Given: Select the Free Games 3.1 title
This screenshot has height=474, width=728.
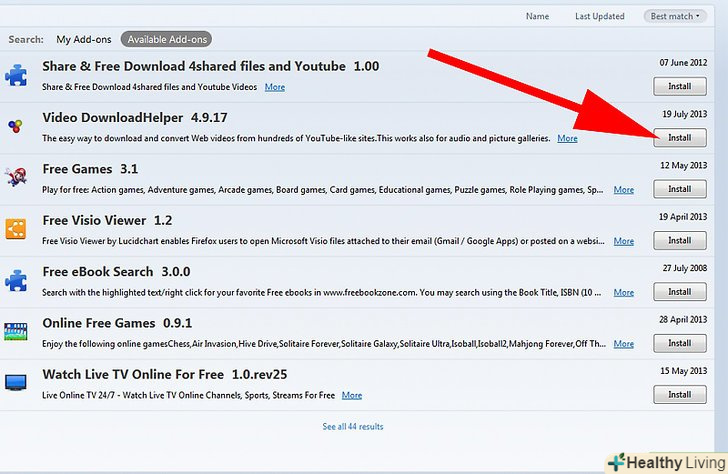Looking at the screenshot, I should [90, 169].
